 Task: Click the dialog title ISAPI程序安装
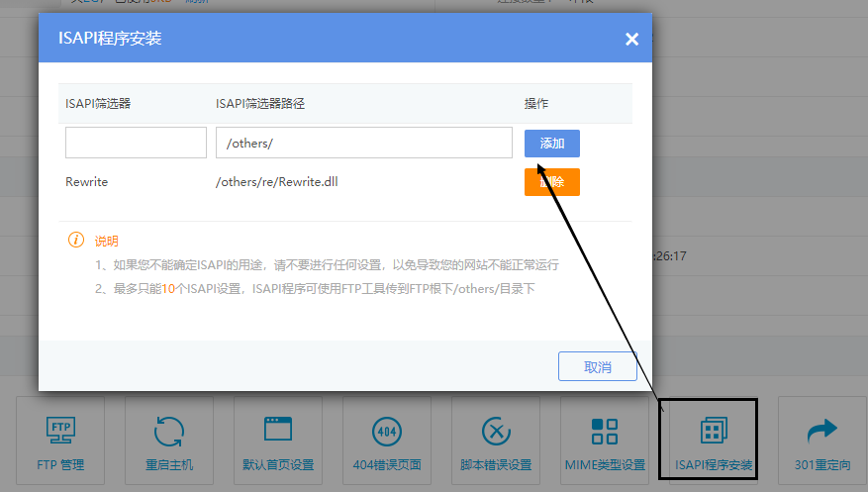coord(110,40)
